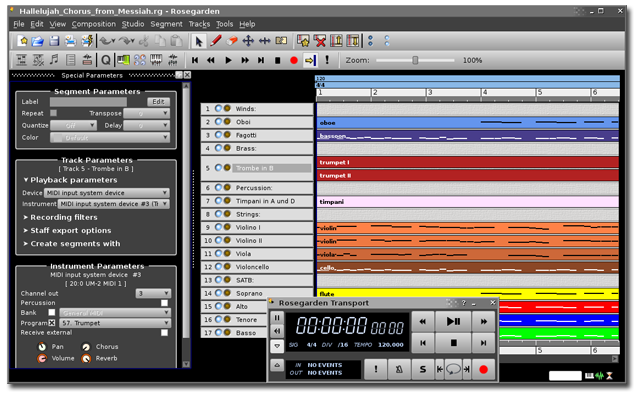
Task: Select the eraser tool
Action: 232,41
